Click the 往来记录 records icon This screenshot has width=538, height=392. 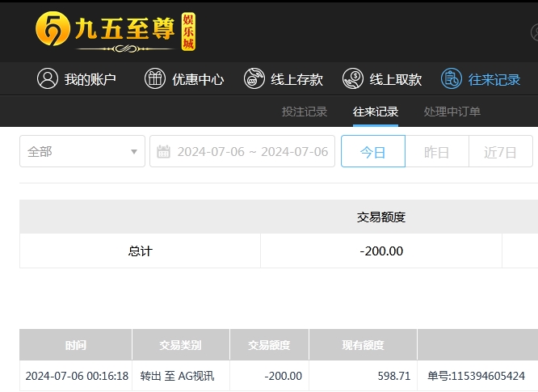[452, 78]
